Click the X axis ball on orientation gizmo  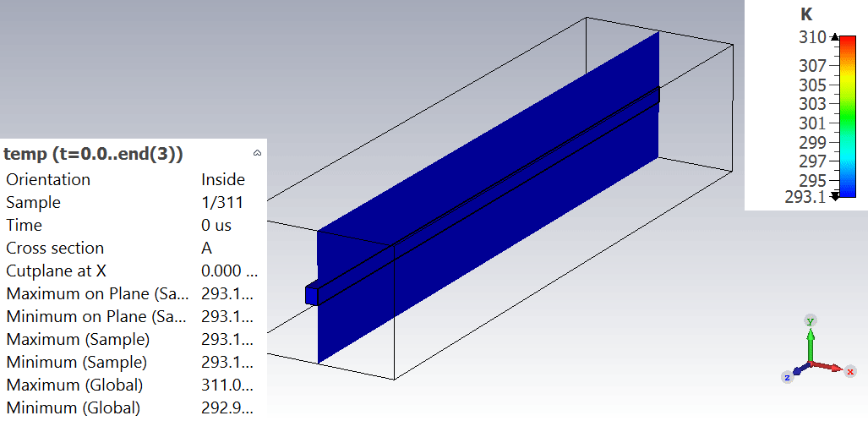[851, 372]
